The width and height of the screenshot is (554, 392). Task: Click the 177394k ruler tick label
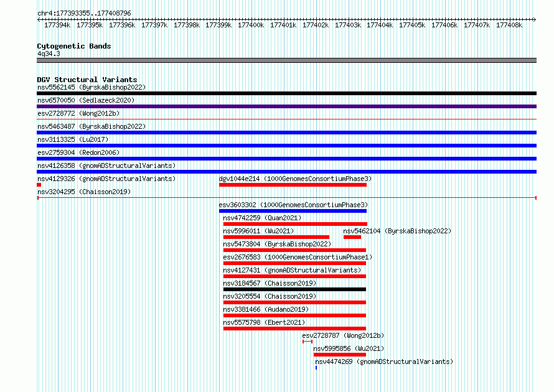click(x=57, y=25)
